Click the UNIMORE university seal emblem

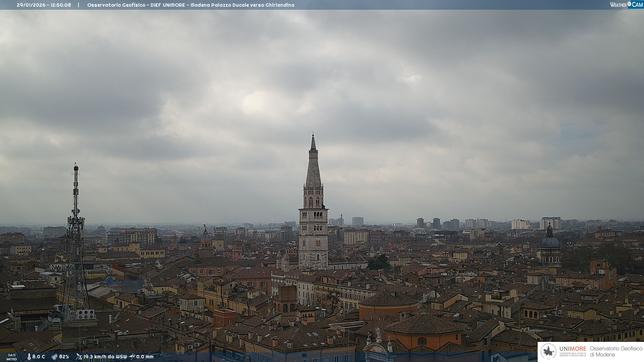coord(548,352)
